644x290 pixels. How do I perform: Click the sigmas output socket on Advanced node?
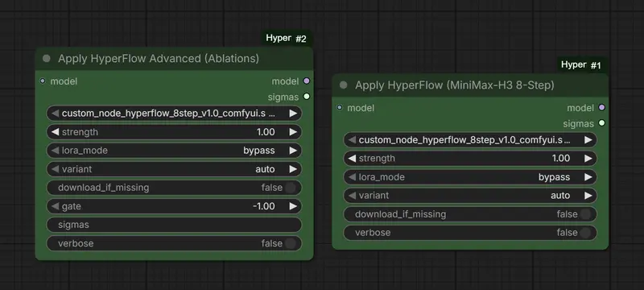click(x=307, y=97)
